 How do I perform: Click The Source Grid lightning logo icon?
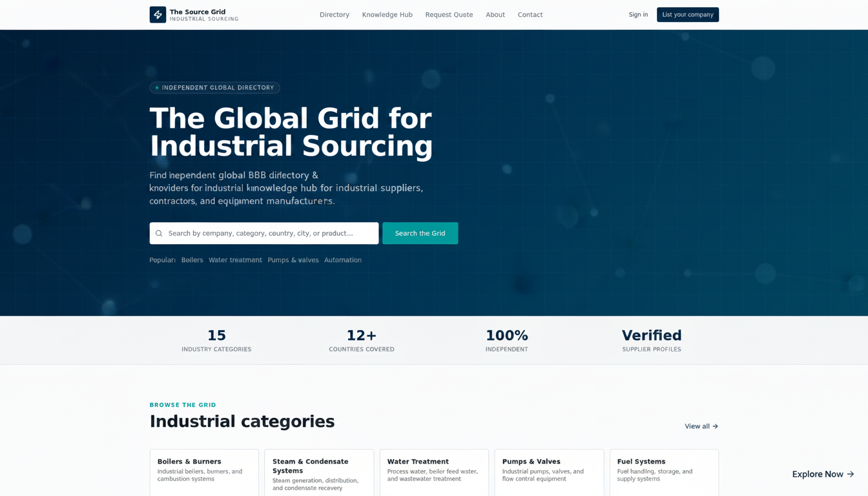(x=158, y=15)
